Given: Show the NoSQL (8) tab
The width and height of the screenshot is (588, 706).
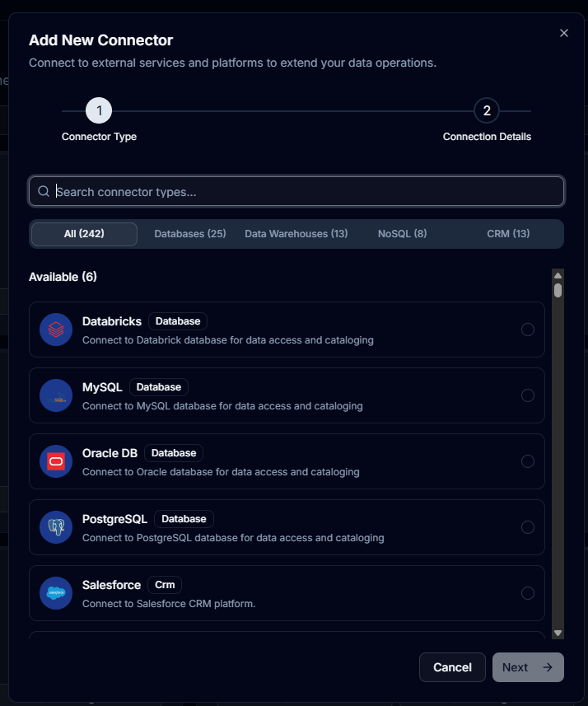Looking at the screenshot, I should [402, 234].
